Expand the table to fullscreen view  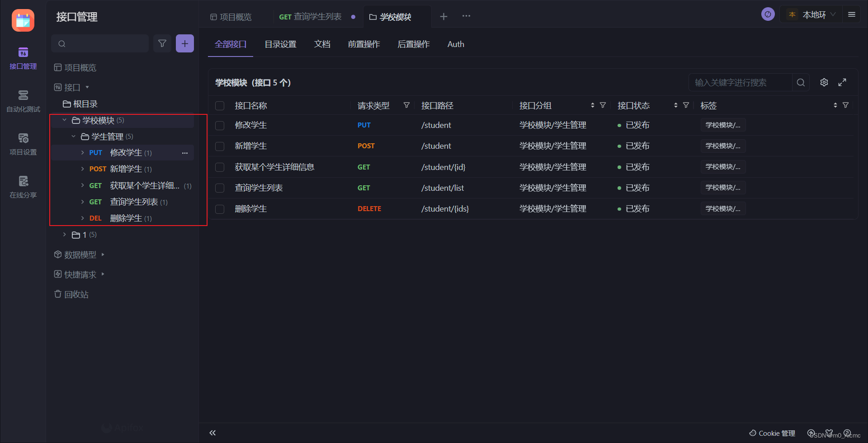[842, 82]
